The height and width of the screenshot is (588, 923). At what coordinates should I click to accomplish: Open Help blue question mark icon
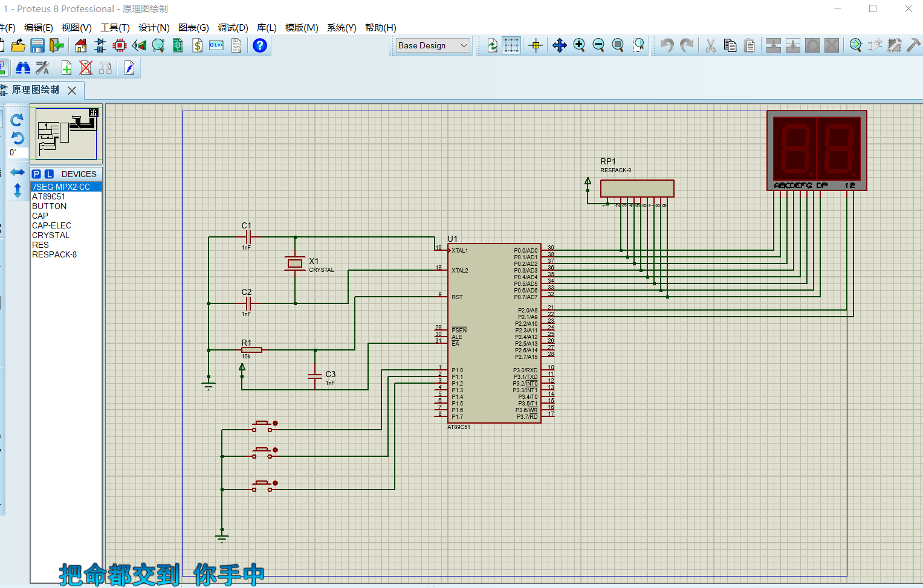click(x=260, y=45)
